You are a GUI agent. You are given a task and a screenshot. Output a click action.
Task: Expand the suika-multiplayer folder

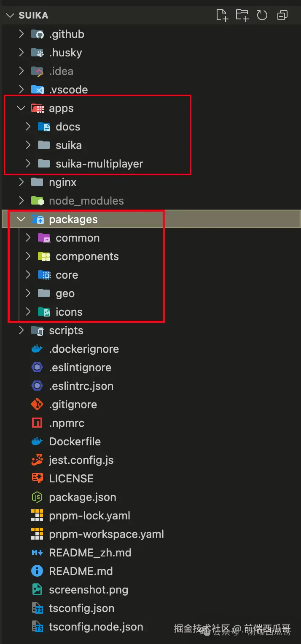point(28,164)
